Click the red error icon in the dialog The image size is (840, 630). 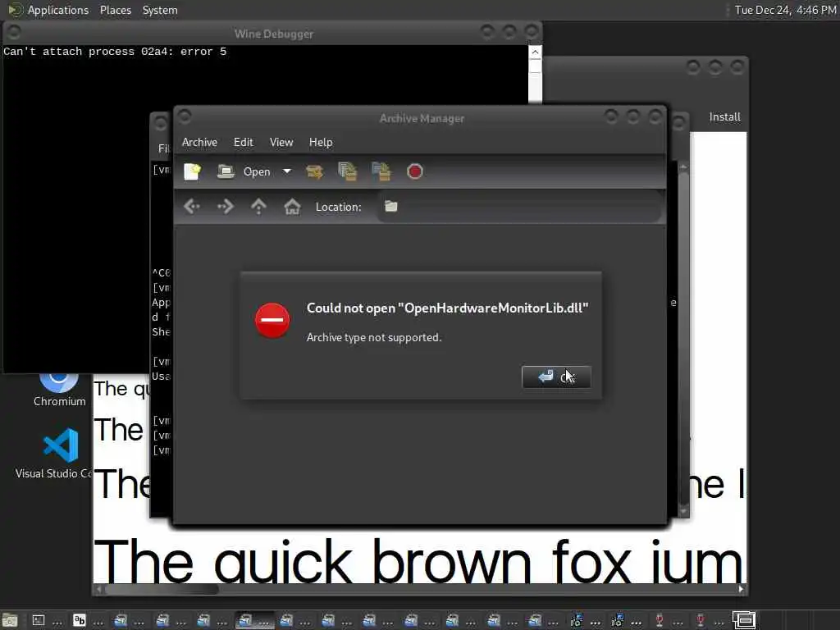click(272, 321)
